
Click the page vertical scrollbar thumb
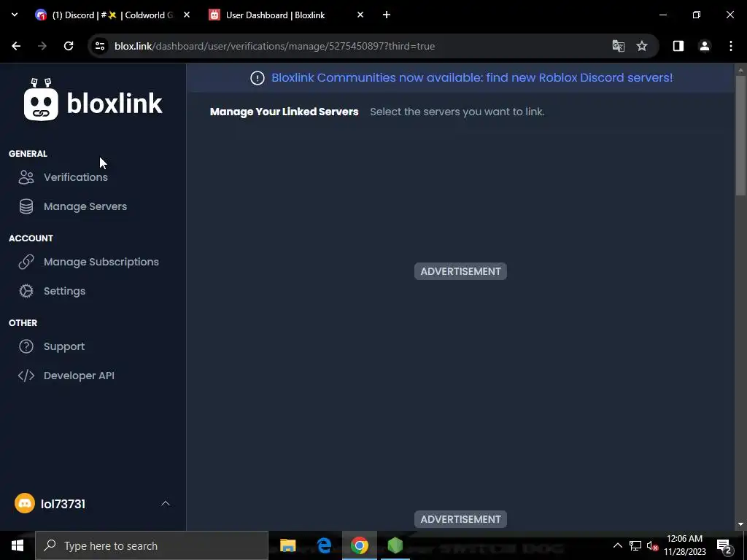point(740,135)
